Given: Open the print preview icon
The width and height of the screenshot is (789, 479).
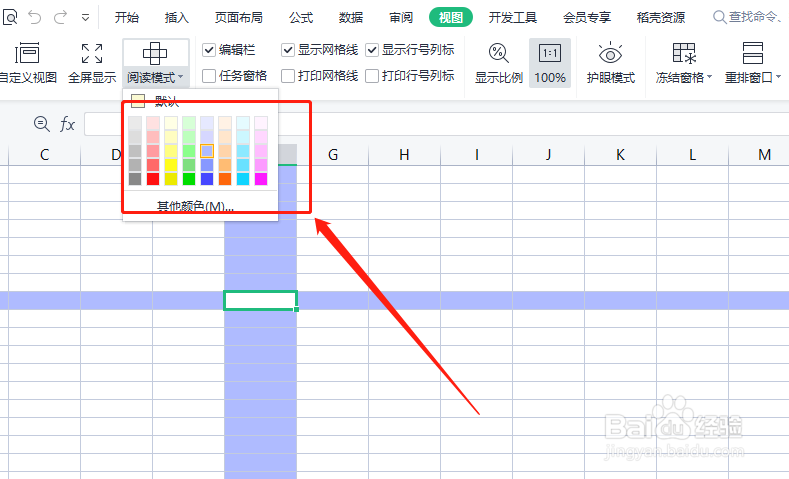Looking at the screenshot, I should click(x=10, y=18).
